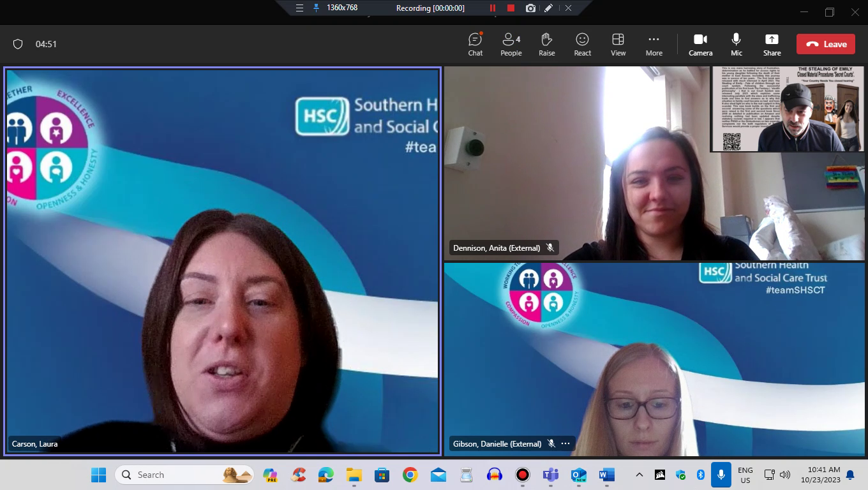868x490 pixels.
Task: Take a screenshot with the recorder camera icon
Action: tap(530, 8)
